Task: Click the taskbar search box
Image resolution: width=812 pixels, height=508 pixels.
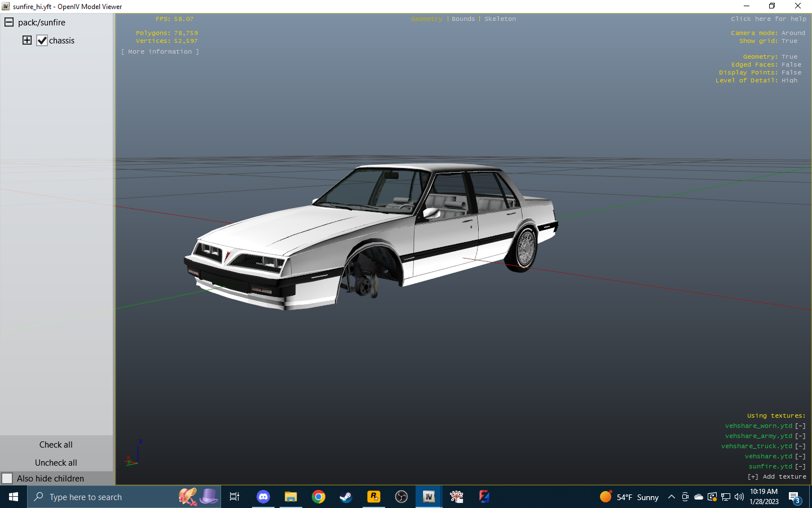Action: (x=124, y=497)
